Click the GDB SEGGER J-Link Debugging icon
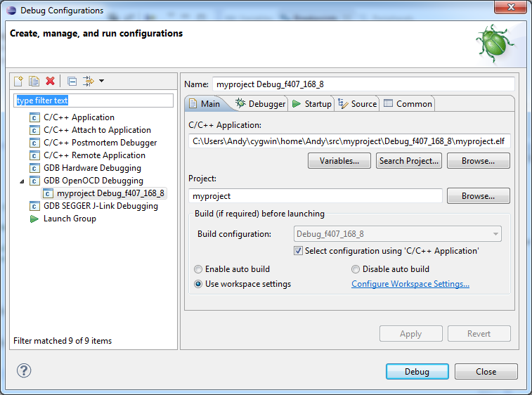Viewport: 532px width, 395px height. [34, 206]
